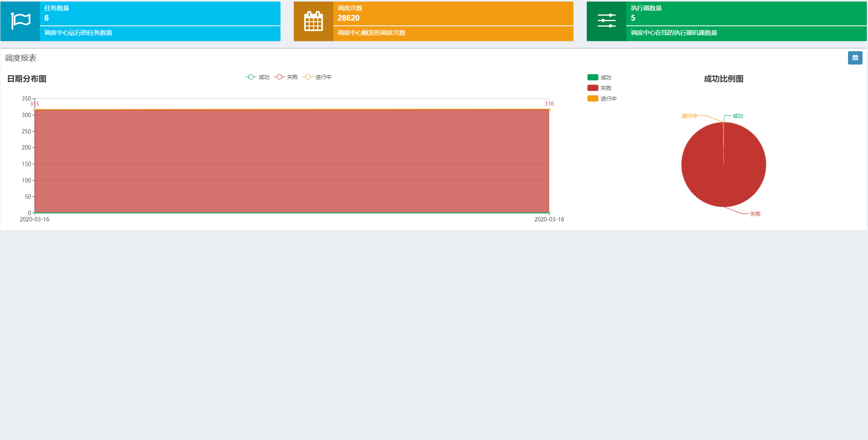This screenshot has height=440, width=868.
Task: Click the 2020-03-18 axis date label
Action: point(549,219)
